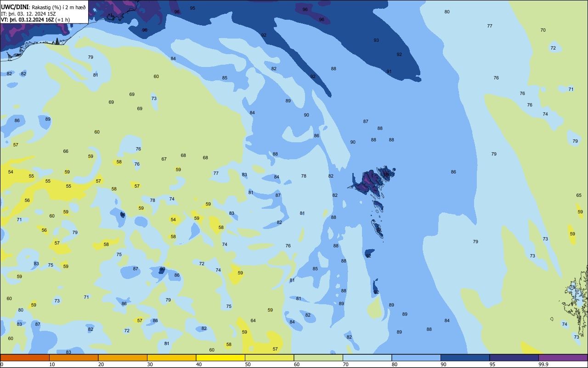Image resolution: width=588 pixels, height=368 pixels.
Task: Click the 0–10 dark orange legend swatch
Action: coord(25,357)
